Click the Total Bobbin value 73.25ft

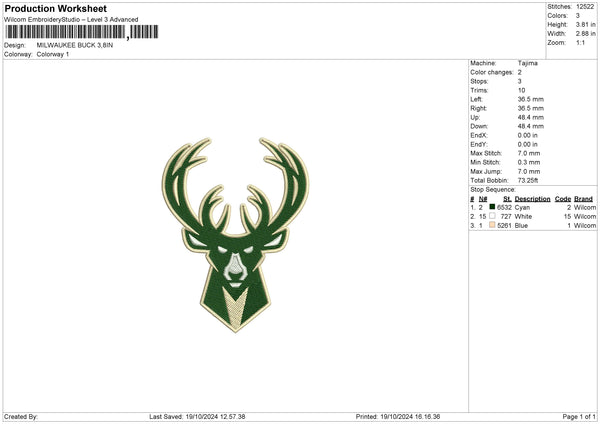point(530,180)
